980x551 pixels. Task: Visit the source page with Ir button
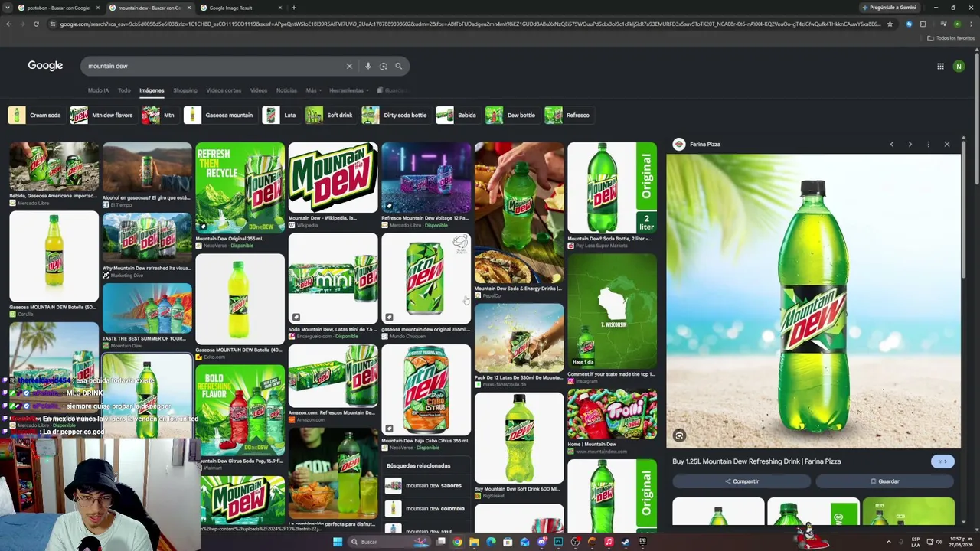click(942, 461)
